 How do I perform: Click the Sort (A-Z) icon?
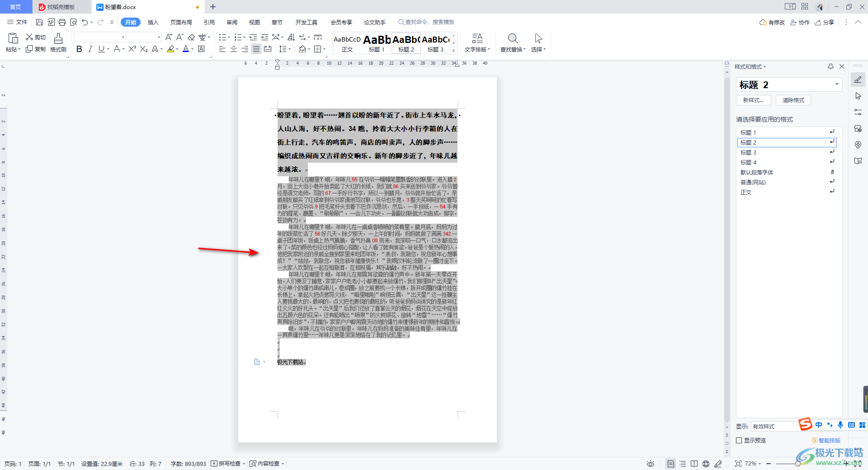click(291, 37)
